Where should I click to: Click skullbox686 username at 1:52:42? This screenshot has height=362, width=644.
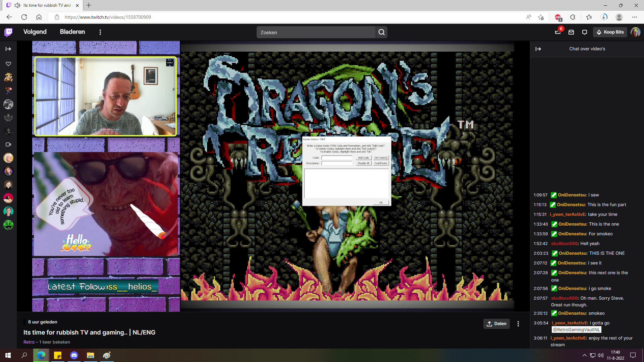(565, 243)
